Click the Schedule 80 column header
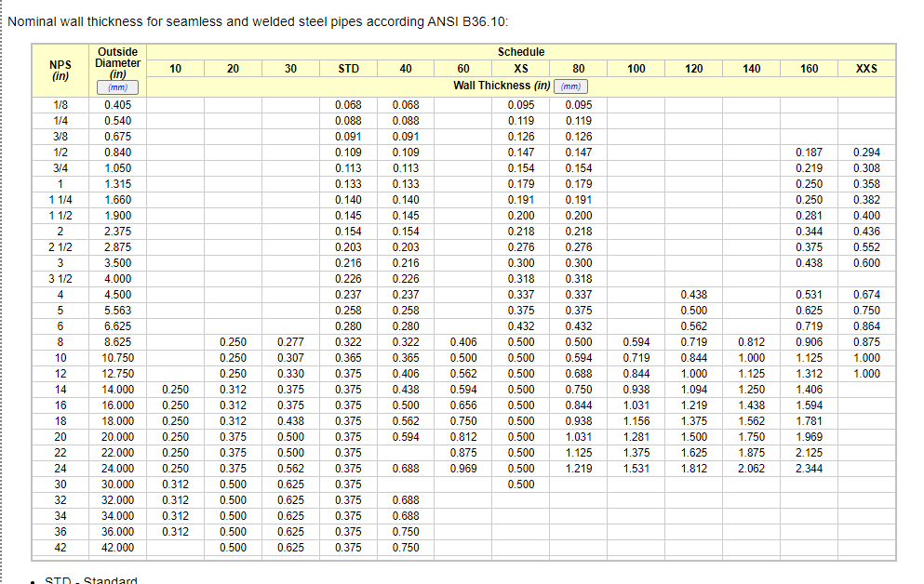Screen dimensions: 924x584 pos(579,69)
